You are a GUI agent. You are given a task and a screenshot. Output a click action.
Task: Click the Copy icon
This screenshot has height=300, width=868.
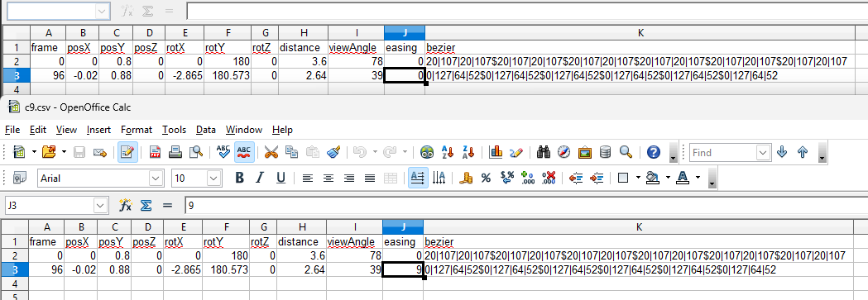(x=291, y=152)
